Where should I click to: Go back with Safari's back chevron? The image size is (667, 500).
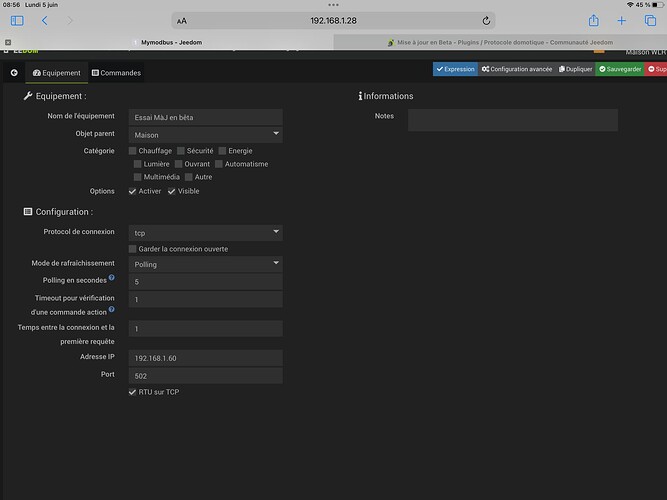point(45,20)
